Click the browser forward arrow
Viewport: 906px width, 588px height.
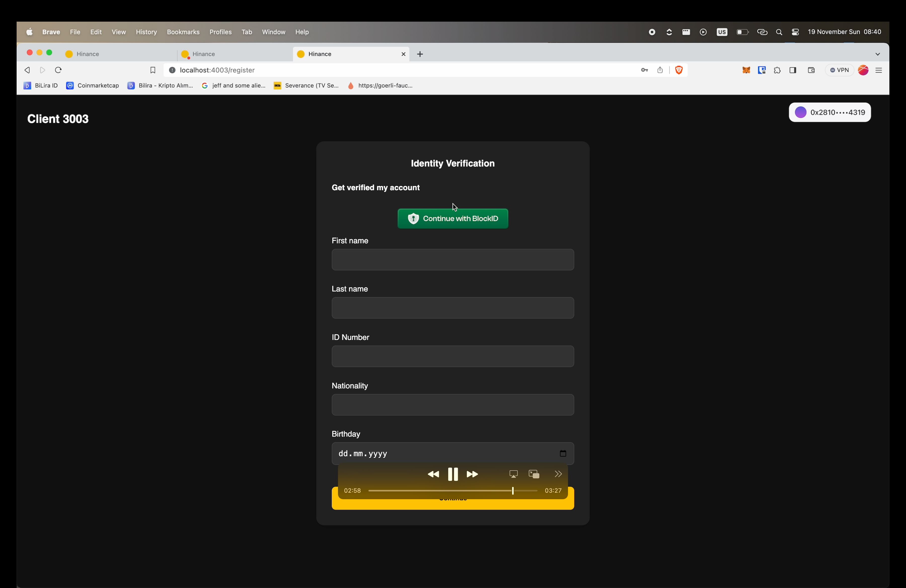[43, 70]
